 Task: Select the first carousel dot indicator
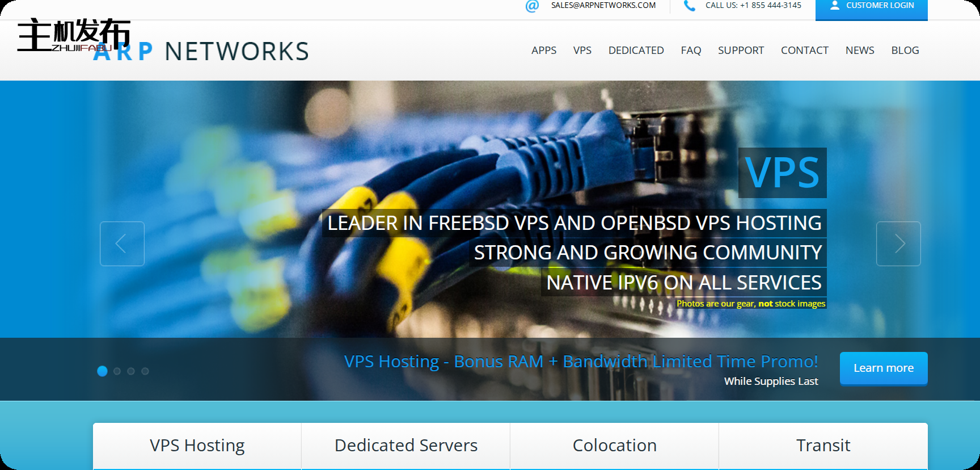tap(102, 371)
